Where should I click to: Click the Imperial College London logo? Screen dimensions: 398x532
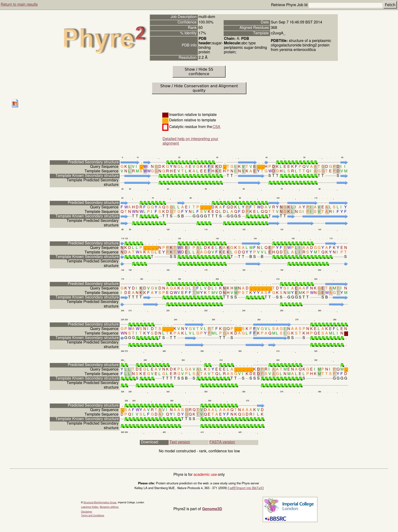pos(289,505)
